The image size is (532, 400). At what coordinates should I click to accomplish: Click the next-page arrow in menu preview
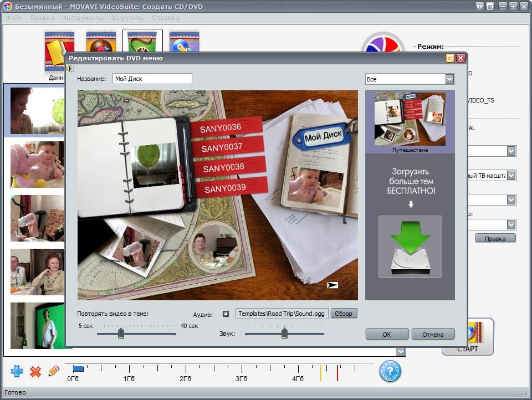[x=332, y=285]
